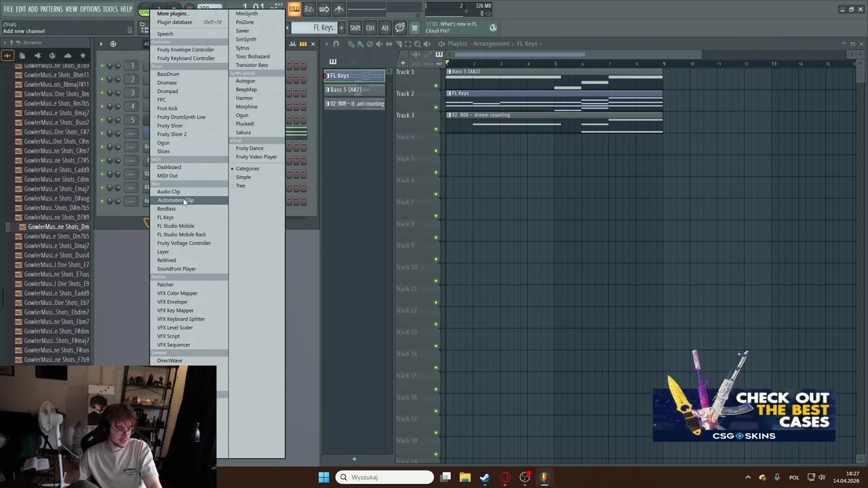Click the channel rack step-view bars icon
Viewport: 868px width, 488px height.
303,44
